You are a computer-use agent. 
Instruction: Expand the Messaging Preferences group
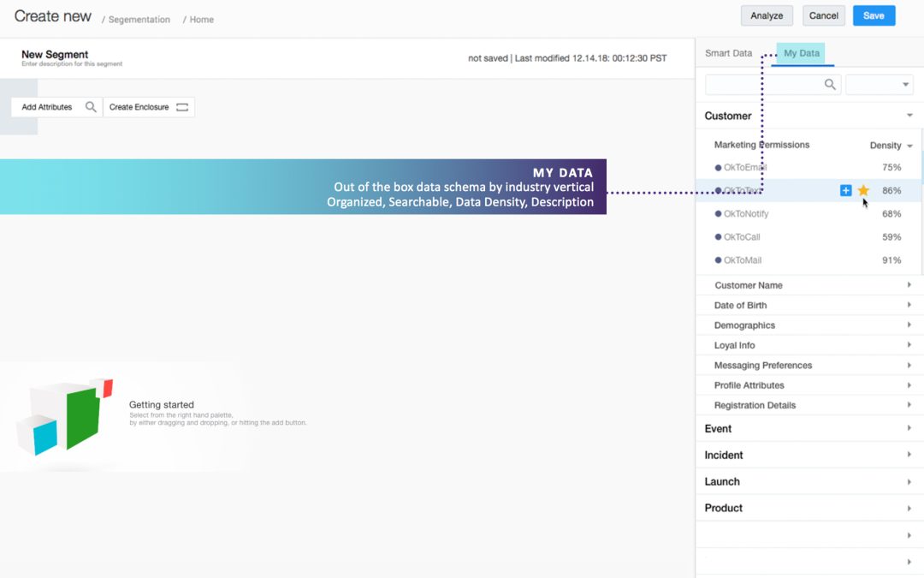point(808,365)
